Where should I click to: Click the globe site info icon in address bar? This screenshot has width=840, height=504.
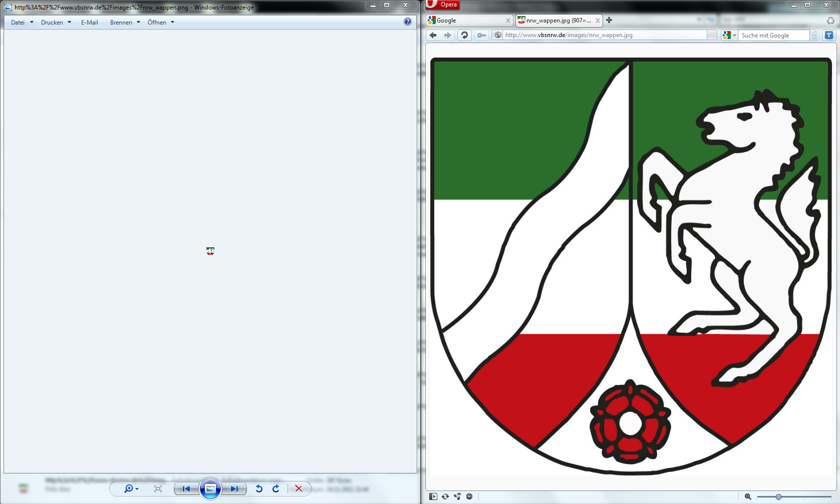click(x=498, y=35)
